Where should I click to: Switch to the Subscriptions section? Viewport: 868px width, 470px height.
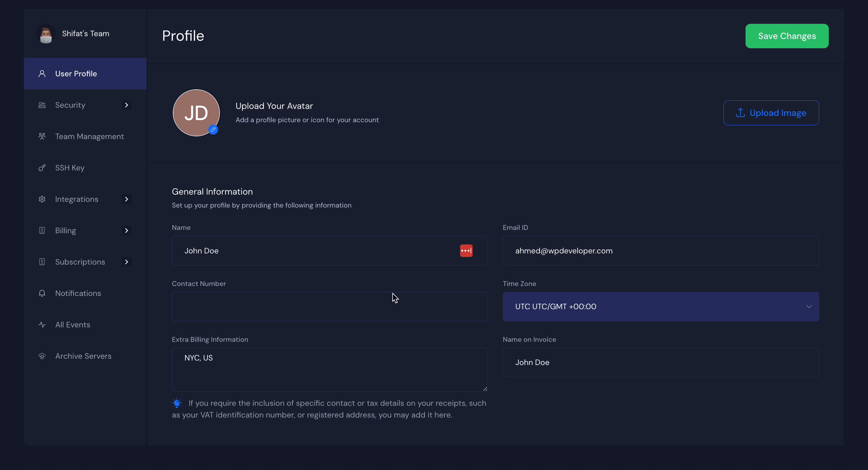[x=80, y=262]
